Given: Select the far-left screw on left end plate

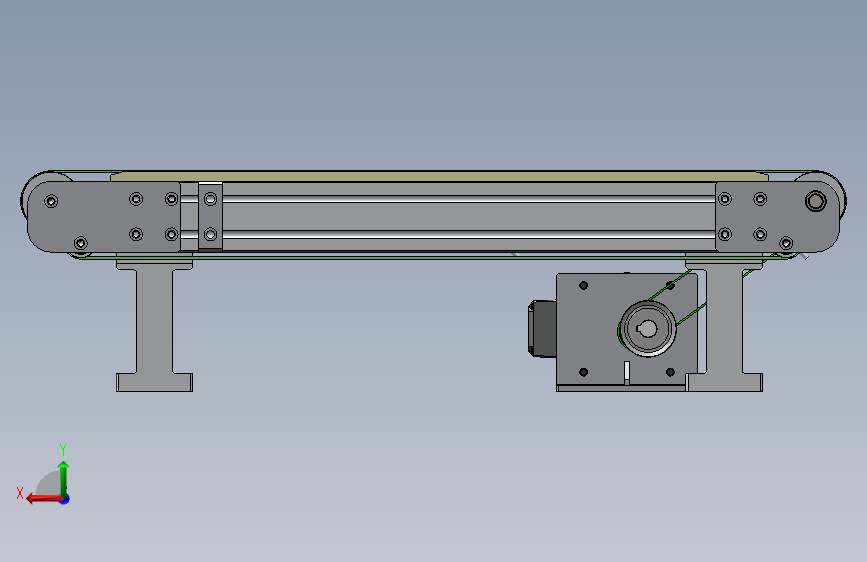Looking at the screenshot, I should (x=51, y=201).
